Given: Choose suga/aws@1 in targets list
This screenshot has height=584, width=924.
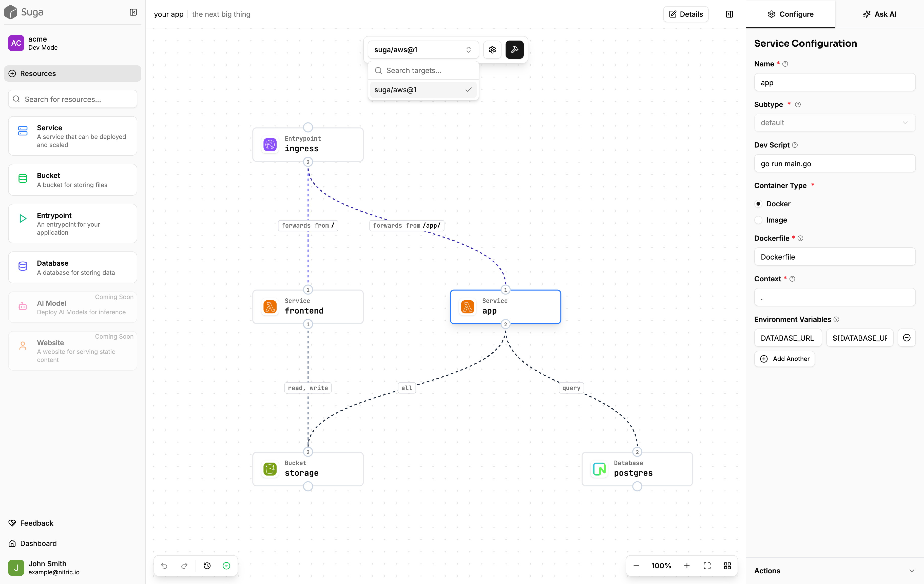Looking at the screenshot, I should [423, 90].
